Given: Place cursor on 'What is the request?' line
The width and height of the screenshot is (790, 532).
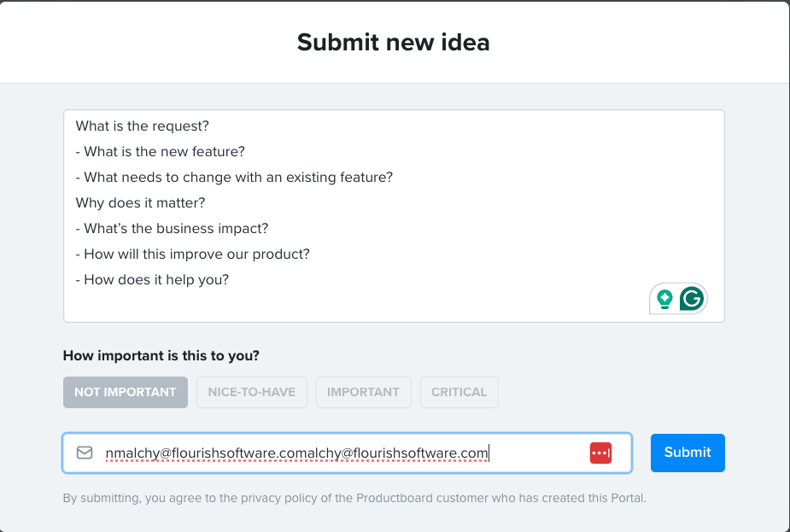Looking at the screenshot, I should pos(142,126).
